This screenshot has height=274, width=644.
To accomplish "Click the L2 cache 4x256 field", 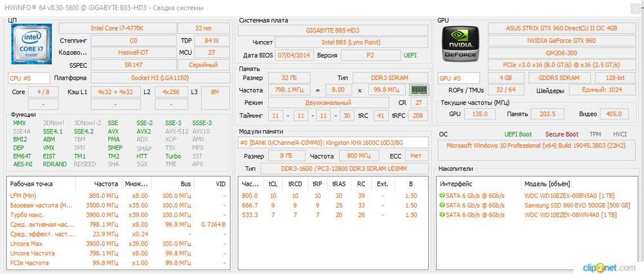I will (x=171, y=92).
